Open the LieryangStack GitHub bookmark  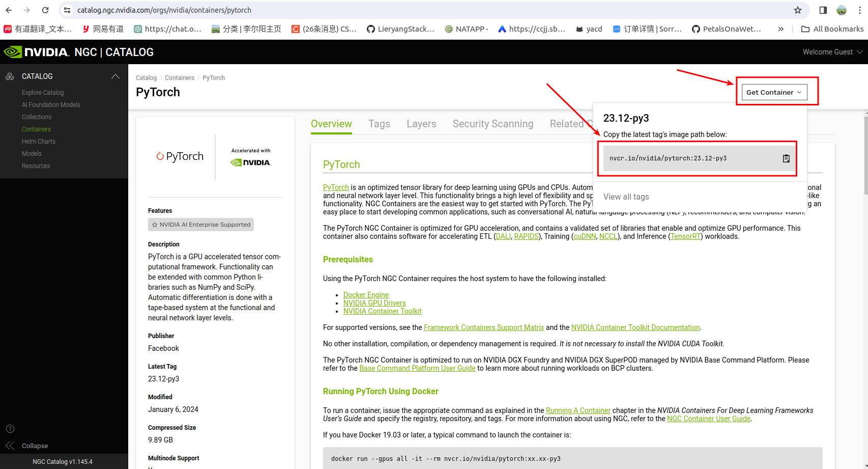click(400, 29)
